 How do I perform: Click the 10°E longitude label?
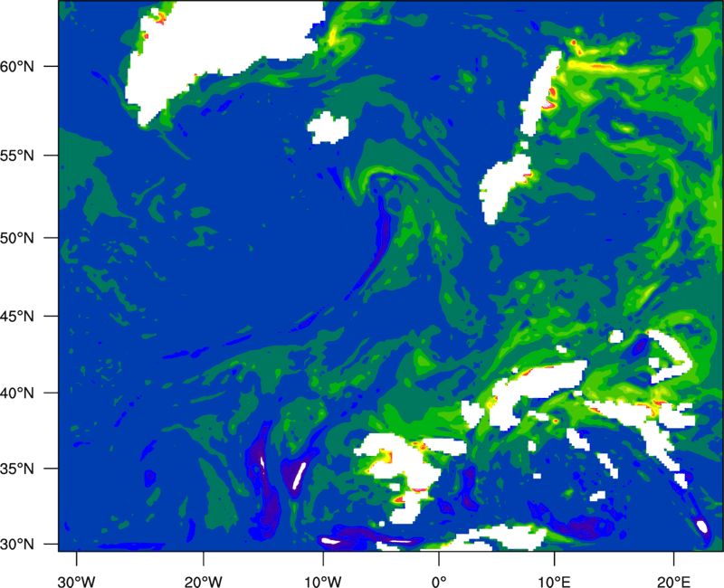tap(554, 582)
